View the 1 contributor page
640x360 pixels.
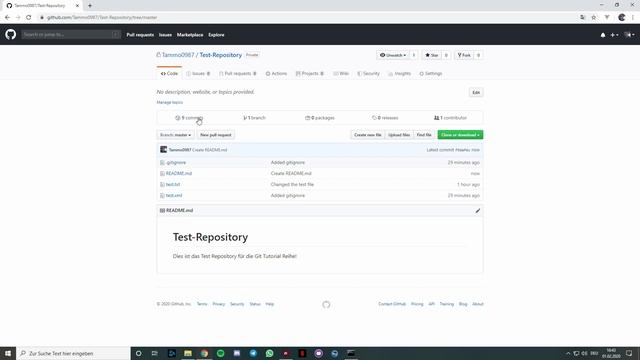(x=450, y=118)
